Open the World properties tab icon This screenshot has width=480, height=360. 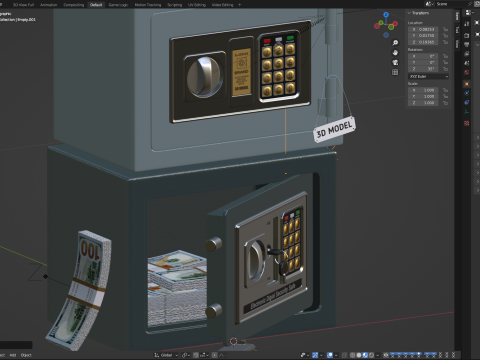467,72
